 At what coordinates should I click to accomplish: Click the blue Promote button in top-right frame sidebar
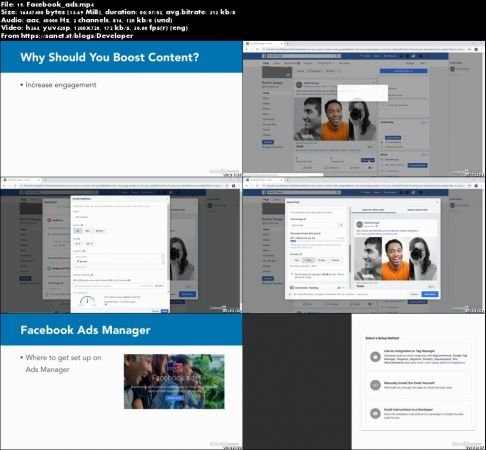coord(268,142)
